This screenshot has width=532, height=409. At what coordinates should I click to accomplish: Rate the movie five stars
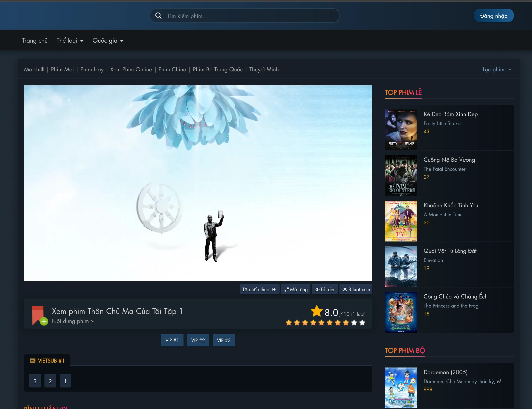pos(321,323)
